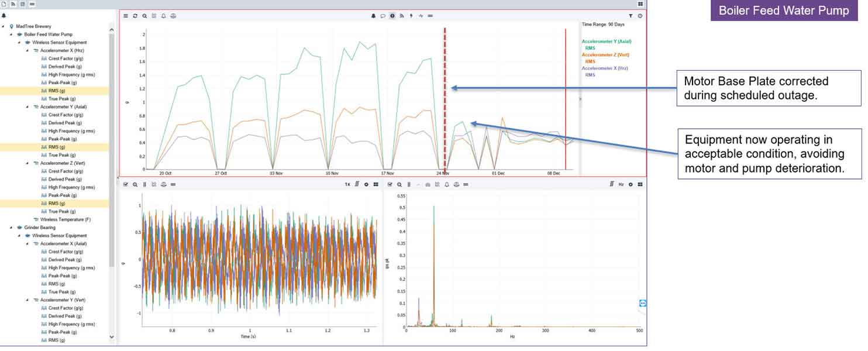The width and height of the screenshot is (868, 351).
Task: Click the blue round button at spectrum chart right edge
Action: [x=643, y=302]
